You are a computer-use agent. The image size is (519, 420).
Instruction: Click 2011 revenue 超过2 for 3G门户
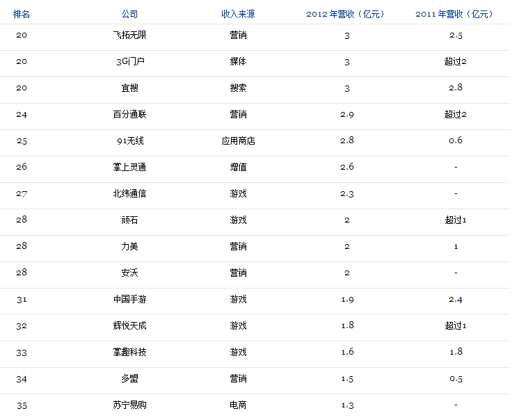456,61
